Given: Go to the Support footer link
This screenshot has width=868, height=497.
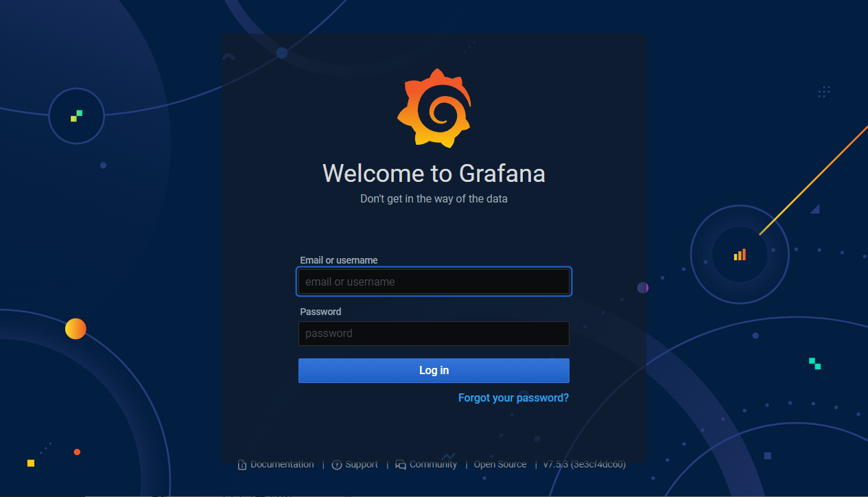Looking at the screenshot, I should [362, 465].
